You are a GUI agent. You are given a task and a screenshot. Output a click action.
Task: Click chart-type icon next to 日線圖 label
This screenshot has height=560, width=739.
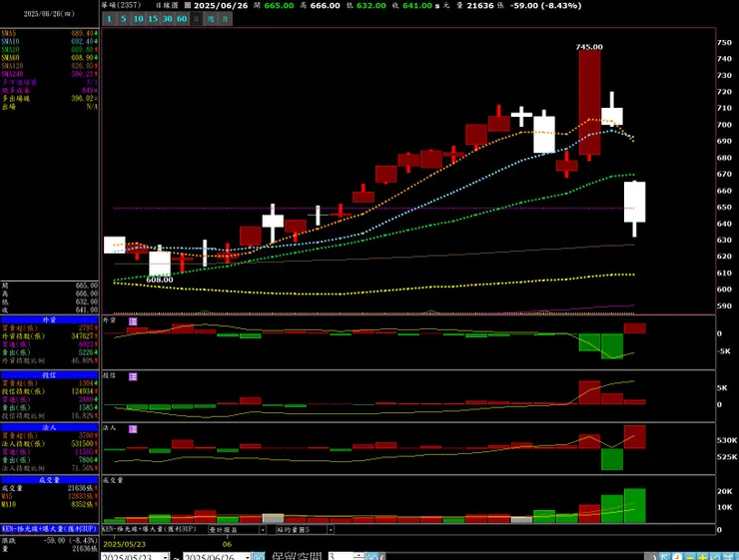[187, 6]
